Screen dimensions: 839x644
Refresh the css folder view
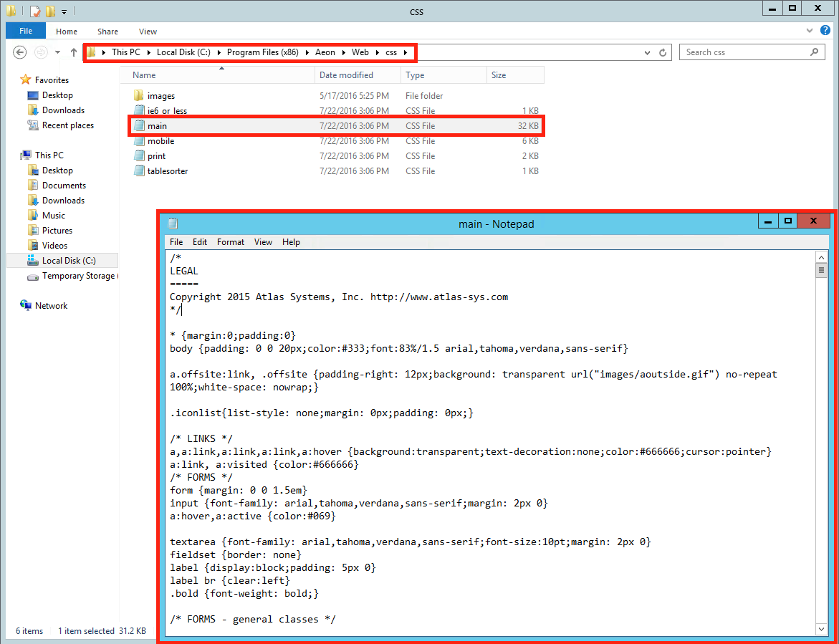coord(663,52)
